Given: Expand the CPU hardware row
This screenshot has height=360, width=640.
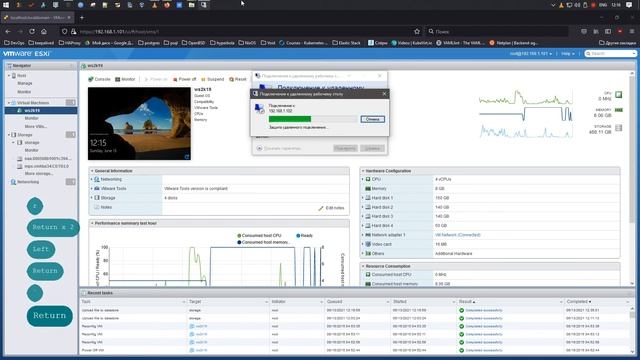Looking at the screenshot, I should coord(362,179).
